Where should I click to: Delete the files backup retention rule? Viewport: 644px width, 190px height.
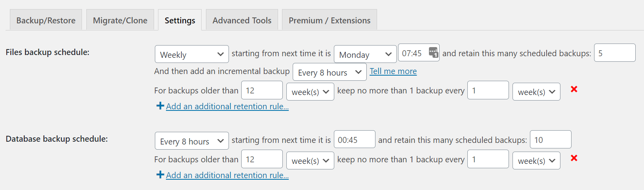[574, 89]
